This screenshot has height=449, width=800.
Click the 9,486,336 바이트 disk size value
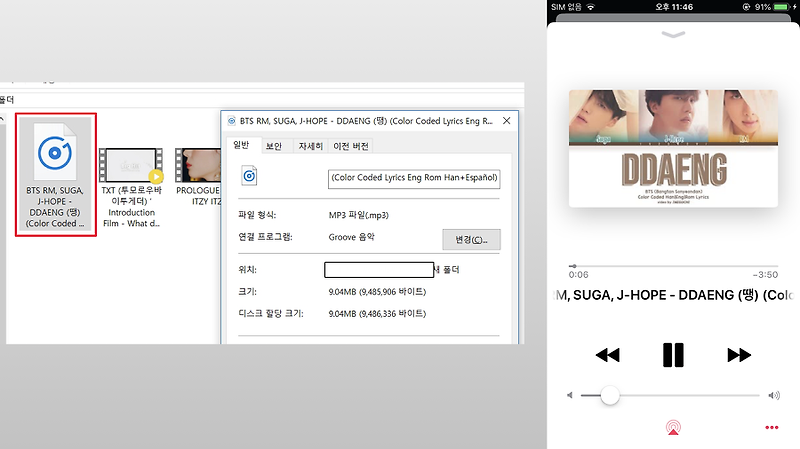(392, 314)
